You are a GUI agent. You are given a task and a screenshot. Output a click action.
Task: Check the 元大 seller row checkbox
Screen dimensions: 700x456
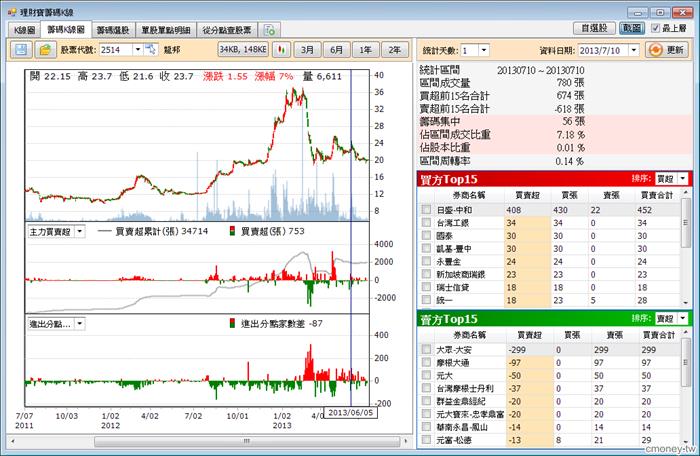(427, 375)
